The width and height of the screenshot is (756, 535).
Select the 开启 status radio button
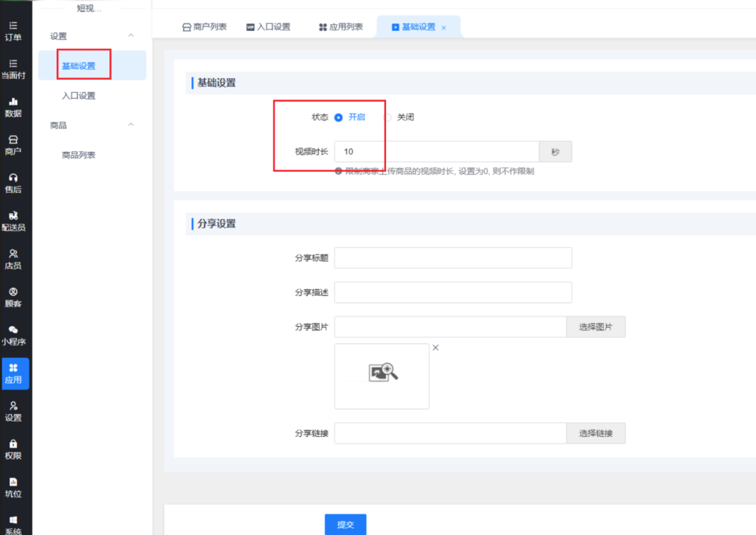click(339, 117)
